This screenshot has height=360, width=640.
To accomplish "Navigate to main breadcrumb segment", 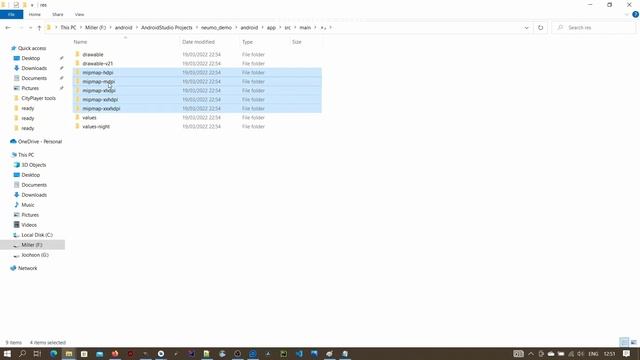I will pyautogui.click(x=305, y=28).
